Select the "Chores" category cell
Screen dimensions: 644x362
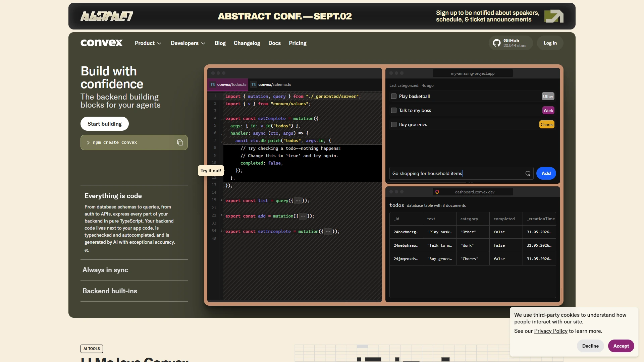[473, 259]
